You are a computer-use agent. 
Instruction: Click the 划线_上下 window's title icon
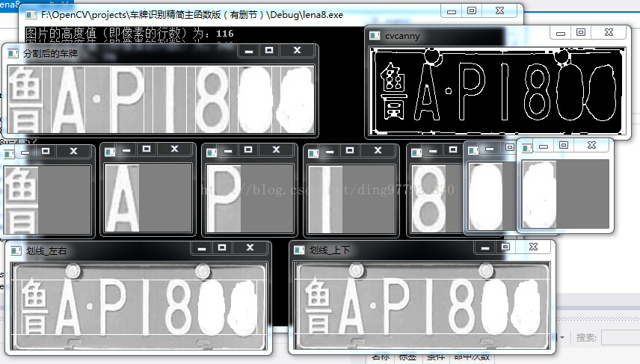click(x=299, y=250)
